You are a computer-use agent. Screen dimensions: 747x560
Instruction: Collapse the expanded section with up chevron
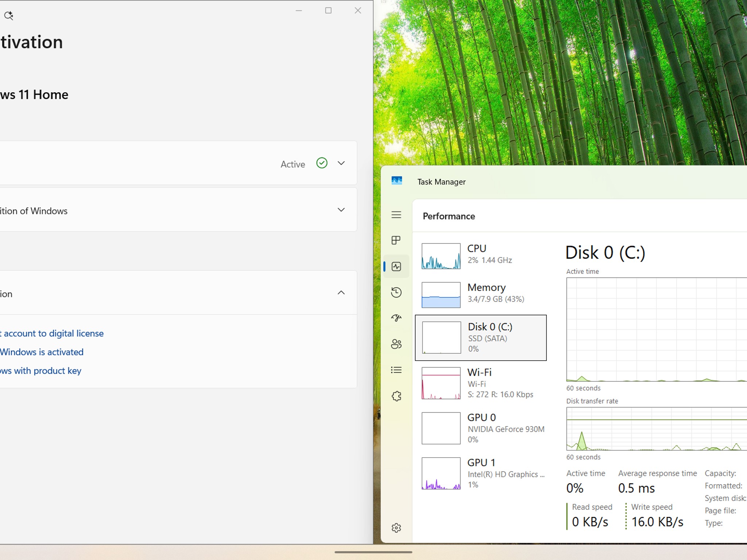pyautogui.click(x=341, y=293)
